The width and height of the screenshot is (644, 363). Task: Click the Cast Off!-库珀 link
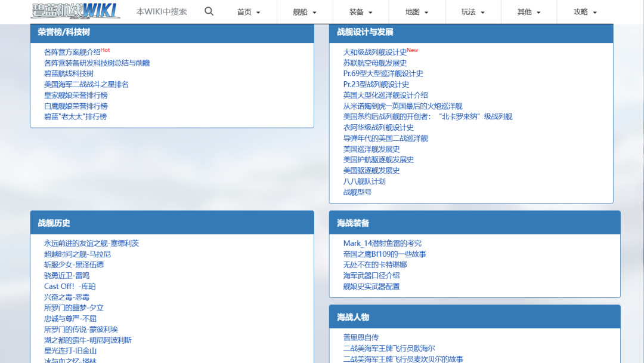[70, 286]
